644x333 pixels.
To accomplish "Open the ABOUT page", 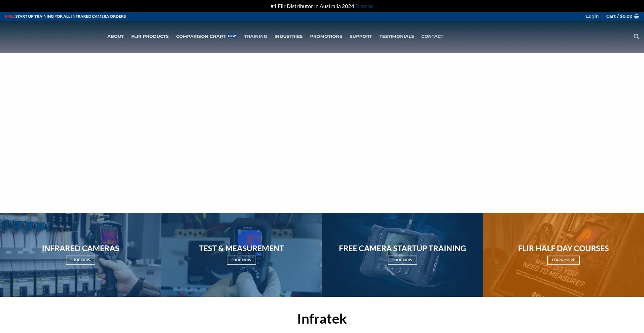I will click(115, 36).
